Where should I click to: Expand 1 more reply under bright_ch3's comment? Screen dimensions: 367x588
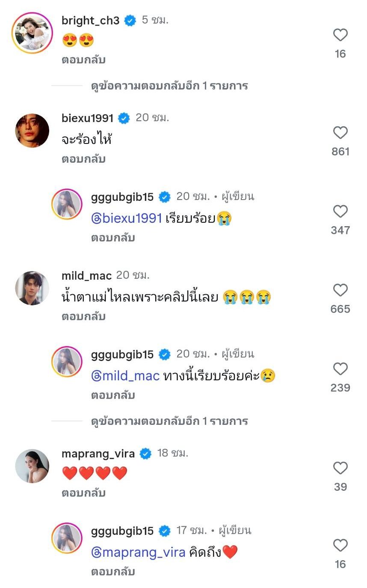click(x=169, y=86)
